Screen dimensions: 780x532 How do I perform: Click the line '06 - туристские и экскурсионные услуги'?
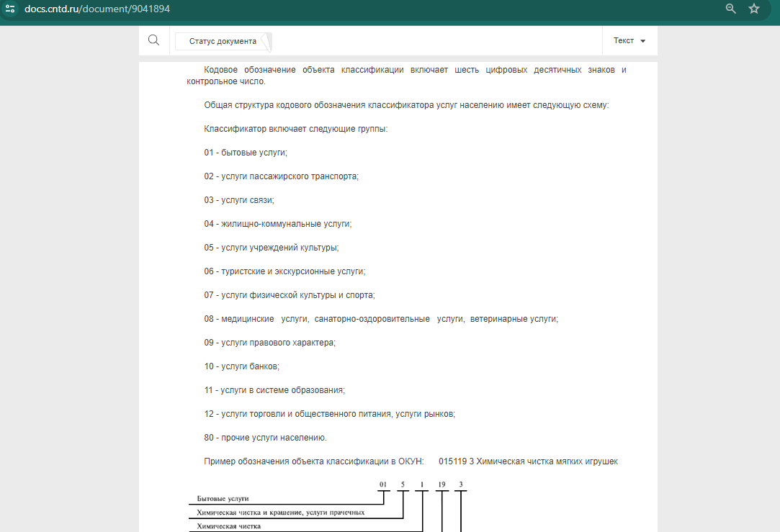[284, 271]
